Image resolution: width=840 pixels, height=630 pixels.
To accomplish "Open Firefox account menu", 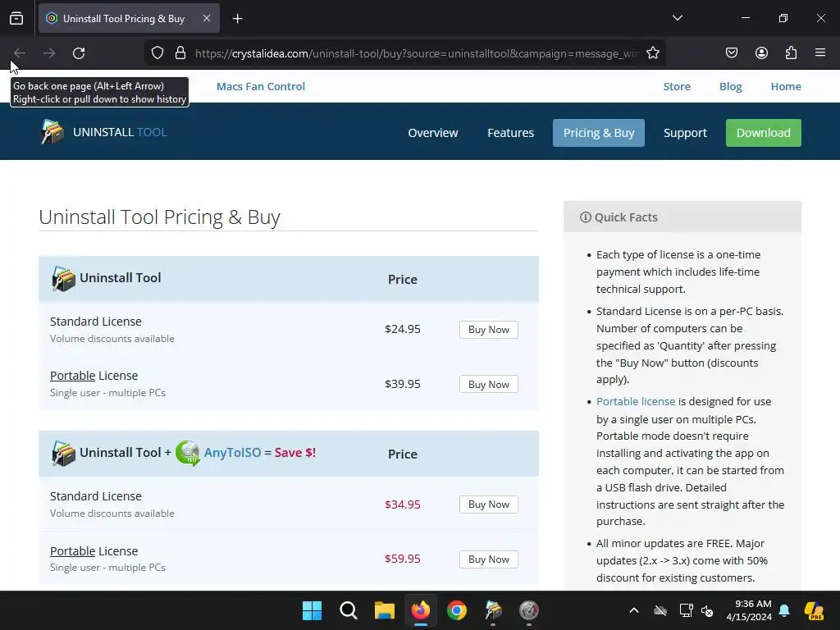I will pyautogui.click(x=761, y=53).
